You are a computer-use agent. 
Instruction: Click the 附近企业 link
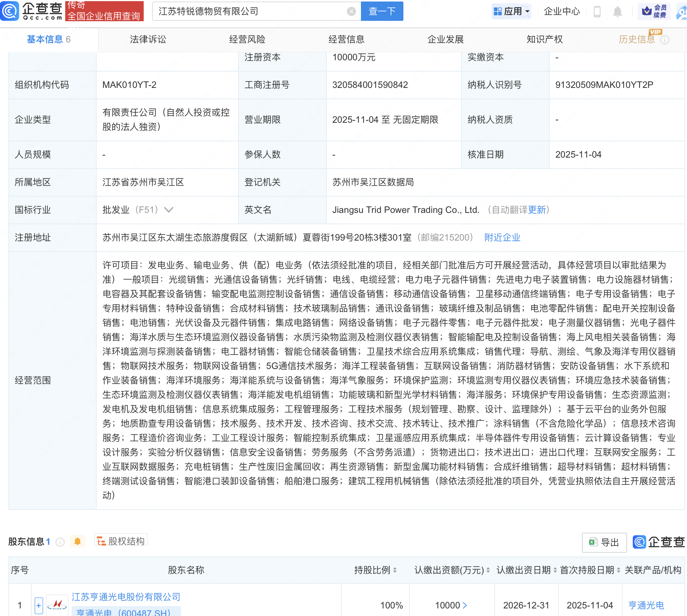pyautogui.click(x=502, y=238)
